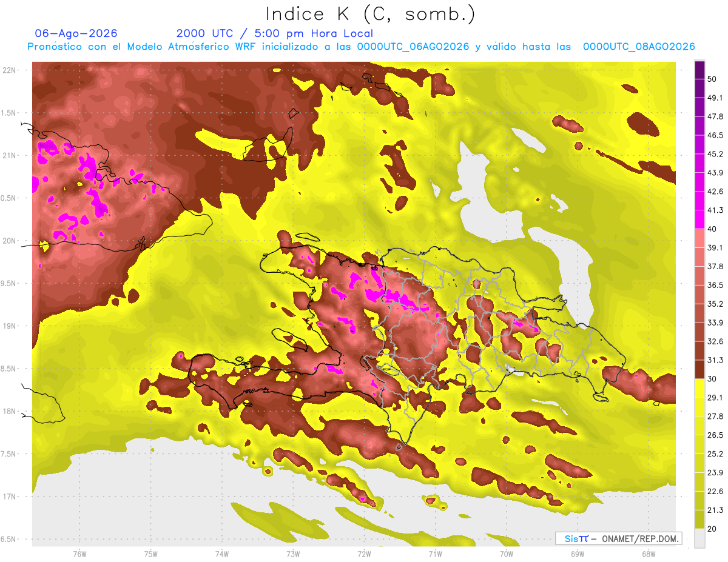Click the legend value '27.8'
The image size is (728, 562).
[x=715, y=416]
